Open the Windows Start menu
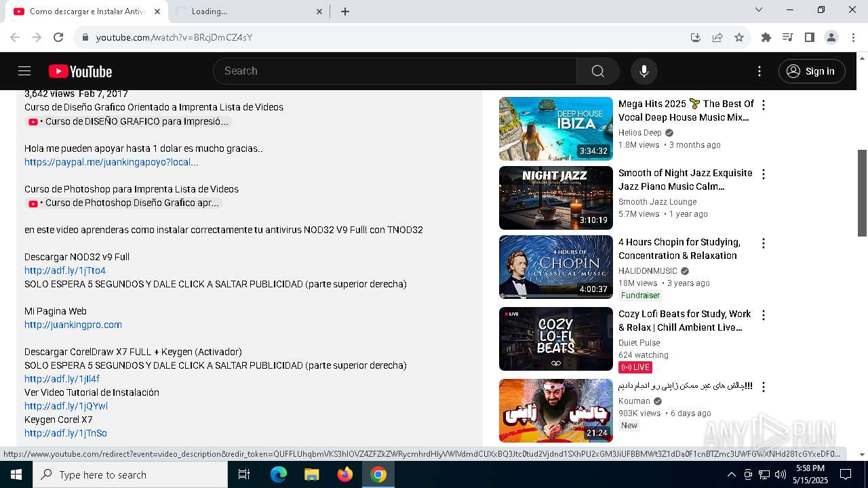Viewport: 868px width, 488px height. (16, 474)
